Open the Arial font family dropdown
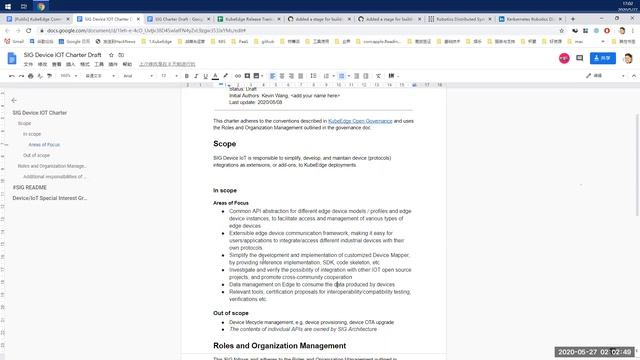This screenshot has width=640, height=360. click(138, 76)
